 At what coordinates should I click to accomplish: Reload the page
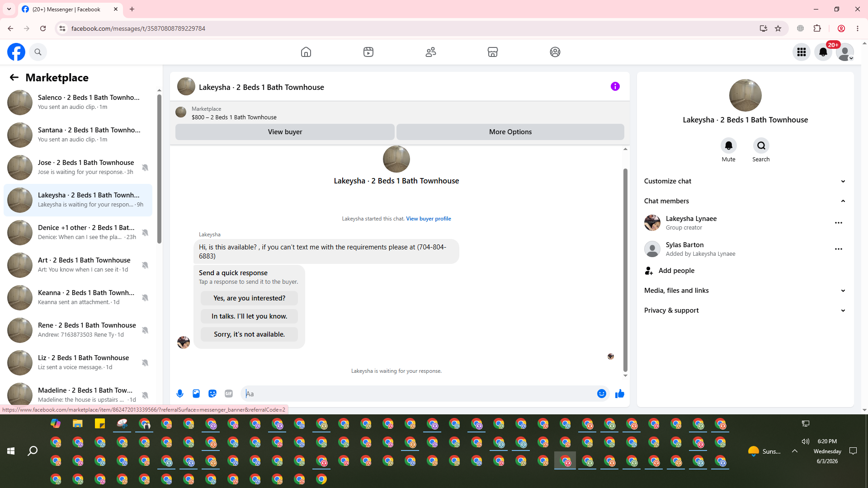(x=43, y=28)
